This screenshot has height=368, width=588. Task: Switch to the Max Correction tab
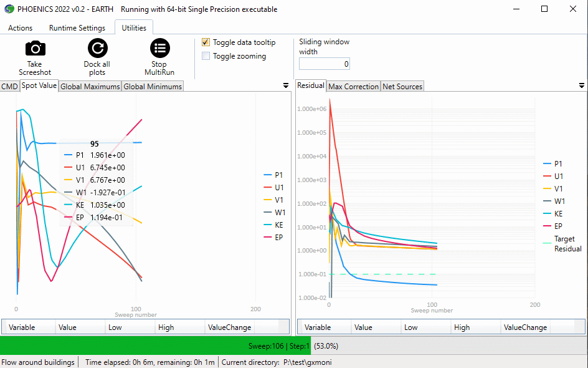click(x=353, y=87)
